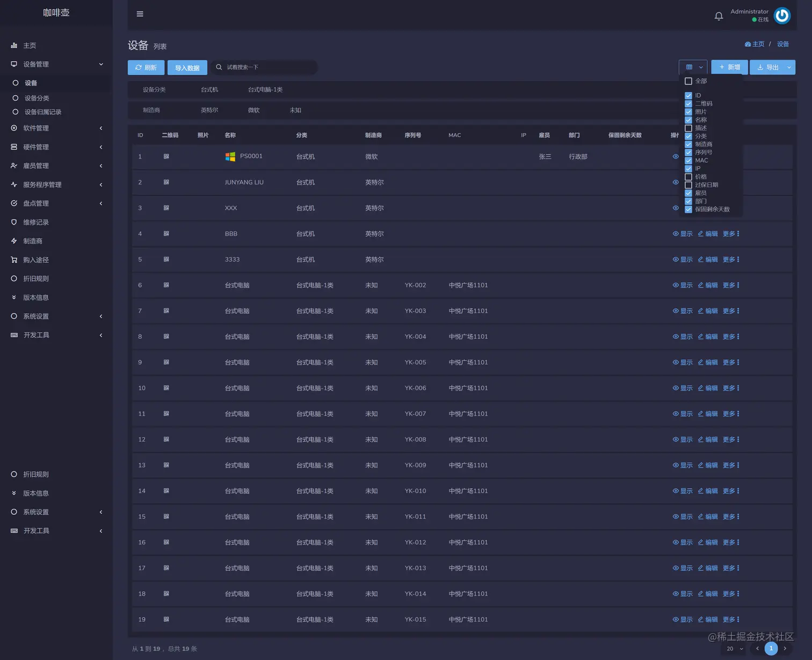This screenshot has width=812, height=660.
Task: Open 设备分类 in the sidebar
Action: (x=37, y=98)
